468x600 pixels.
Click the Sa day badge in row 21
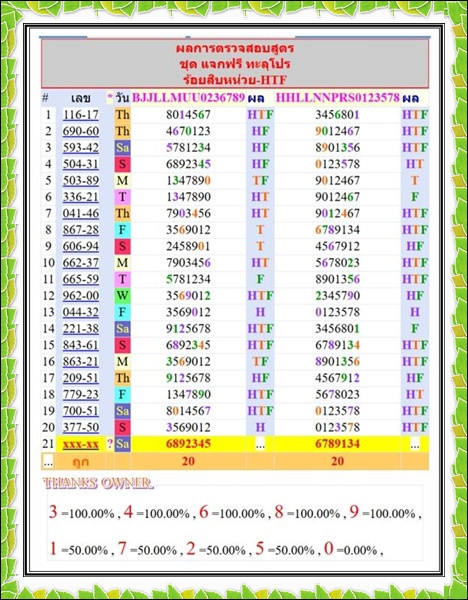pos(122,444)
